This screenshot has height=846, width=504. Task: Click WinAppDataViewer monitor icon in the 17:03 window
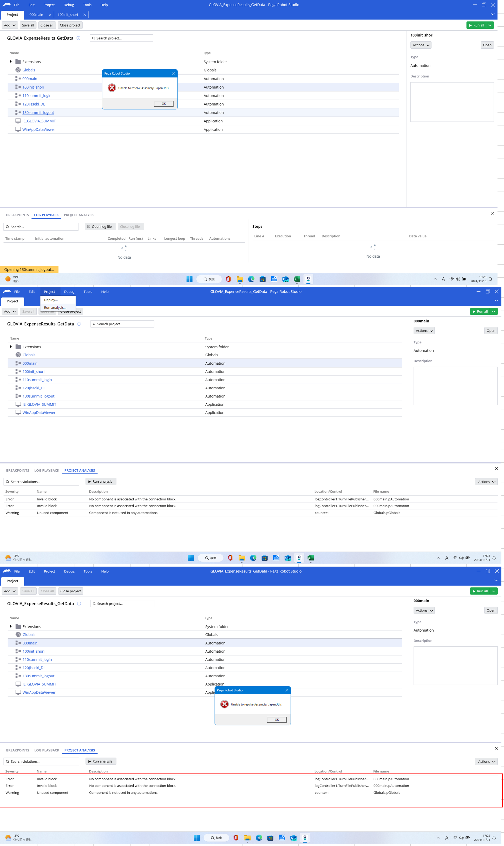tap(18, 413)
